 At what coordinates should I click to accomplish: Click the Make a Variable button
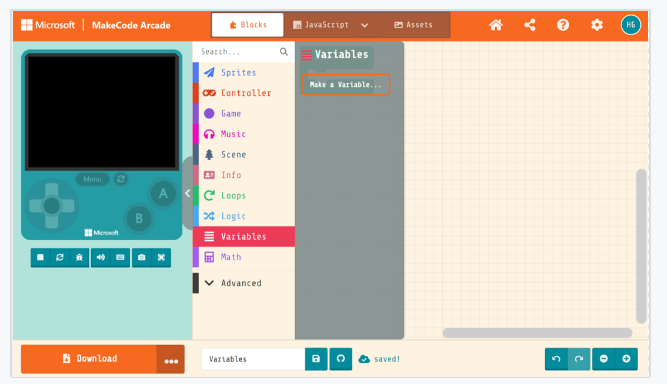345,85
